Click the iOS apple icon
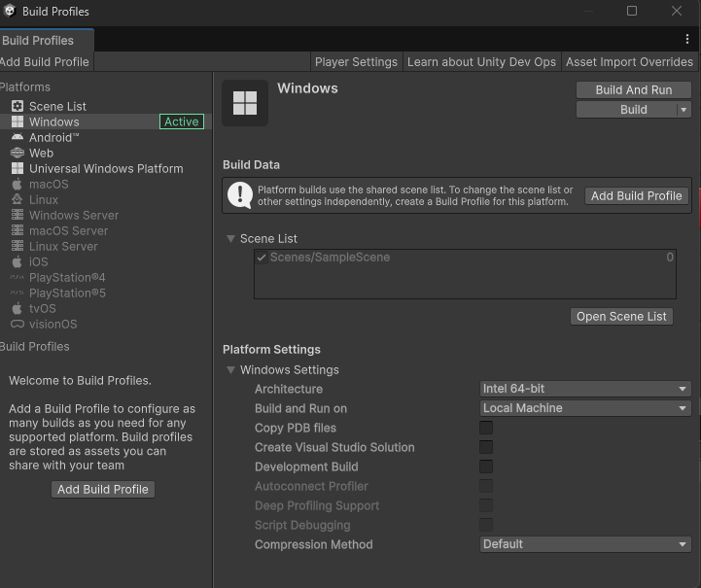 (17, 261)
